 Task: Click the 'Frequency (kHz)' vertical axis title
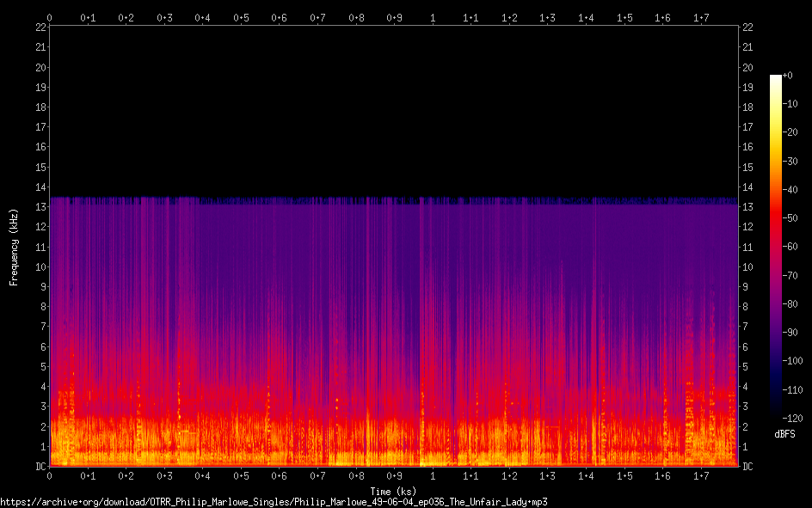pos(14,247)
